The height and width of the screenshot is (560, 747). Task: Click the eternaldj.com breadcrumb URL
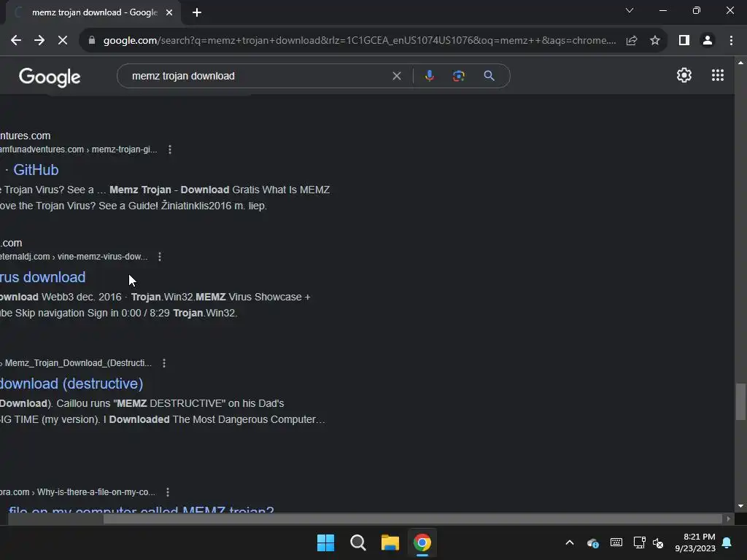coord(74,257)
